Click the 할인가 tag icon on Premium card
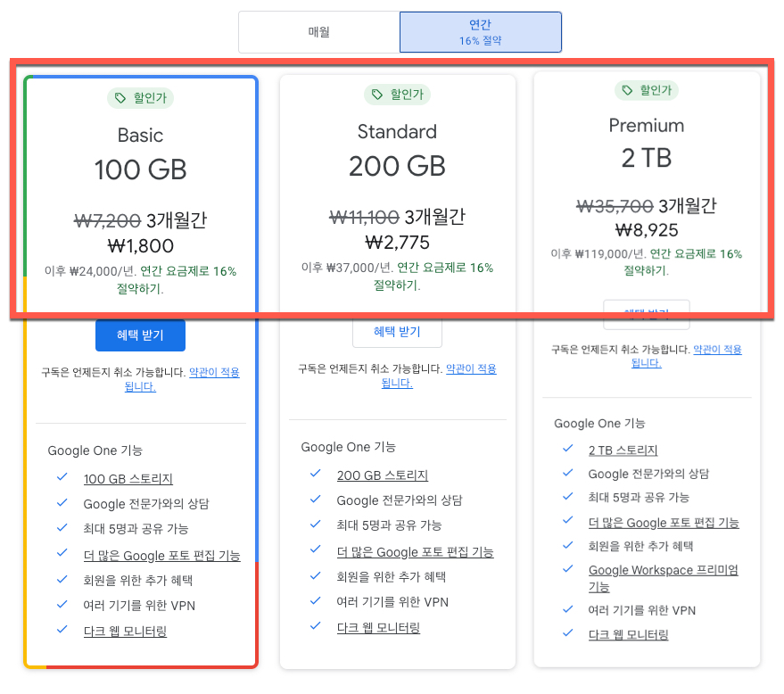Image resolution: width=784 pixels, height=694 pixels. coord(627,90)
